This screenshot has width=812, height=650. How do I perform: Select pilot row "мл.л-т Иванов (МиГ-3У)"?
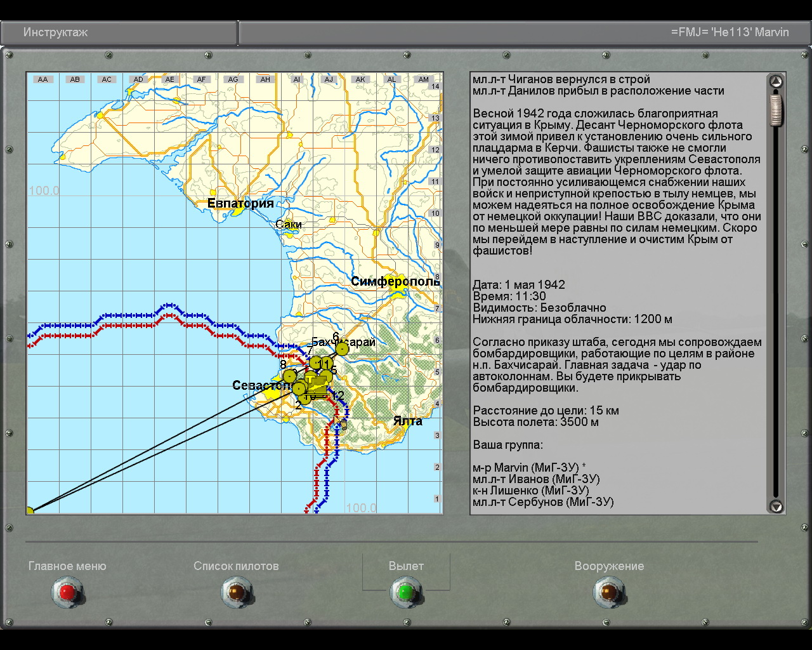point(536,479)
